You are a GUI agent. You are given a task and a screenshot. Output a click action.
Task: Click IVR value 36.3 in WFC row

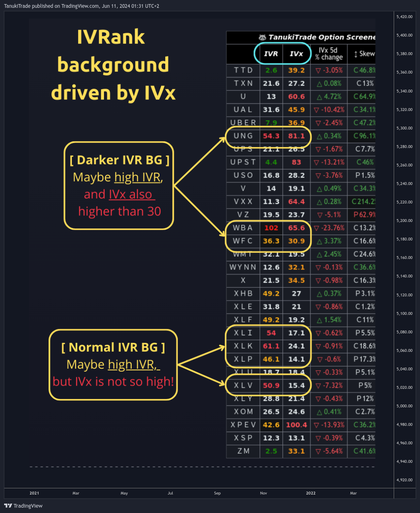(271, 241)
